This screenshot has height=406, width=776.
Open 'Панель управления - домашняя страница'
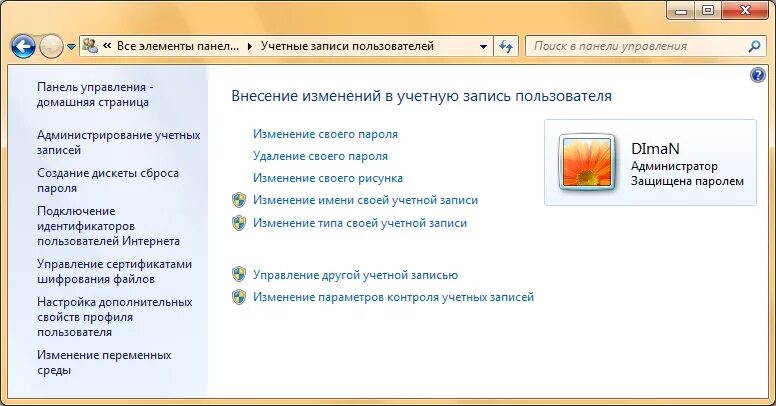tap(95, 95)
